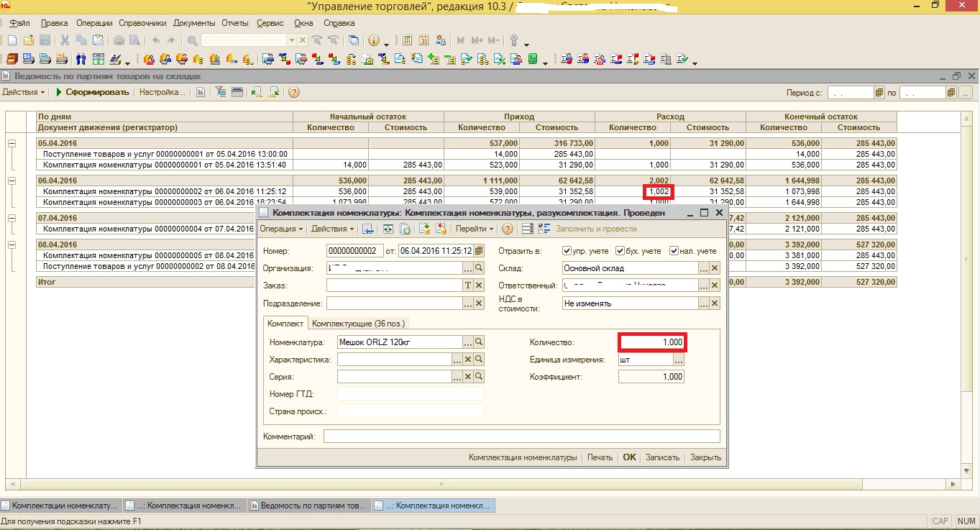The width and height of the screenshot is (980, 530).
Task: Click the Записать button
Action: point(662,457)
